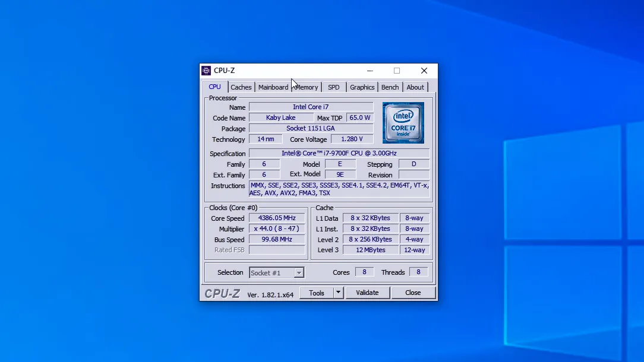Screen dimensions: 644x362
Task: Click the Max TDP value '65.0 W'
Action: [360, 118]
